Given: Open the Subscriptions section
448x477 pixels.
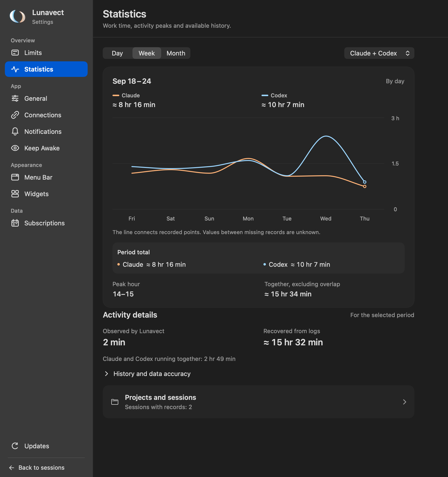Looking at the screenshot, I should [x=46, y=223].
